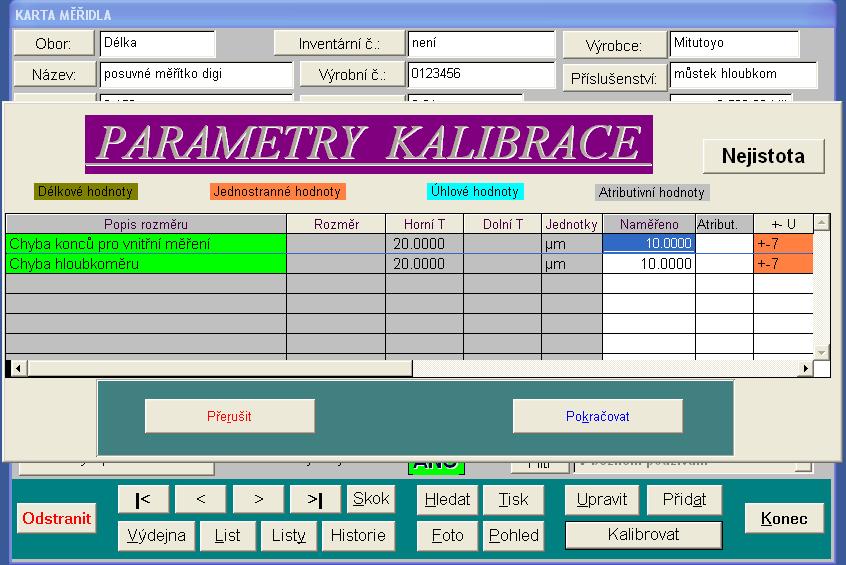Click the red Odstranit button
This screenshot has height=565, width=846.
click(x=57, y=518)
